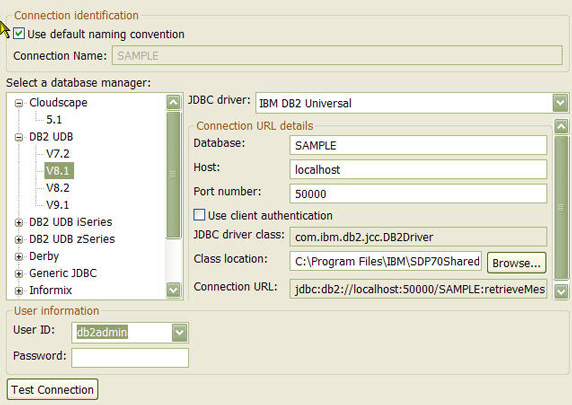
Task: Select DB2 UDB version V9.1
Action: pyautogui.click(x=58, y=205)
